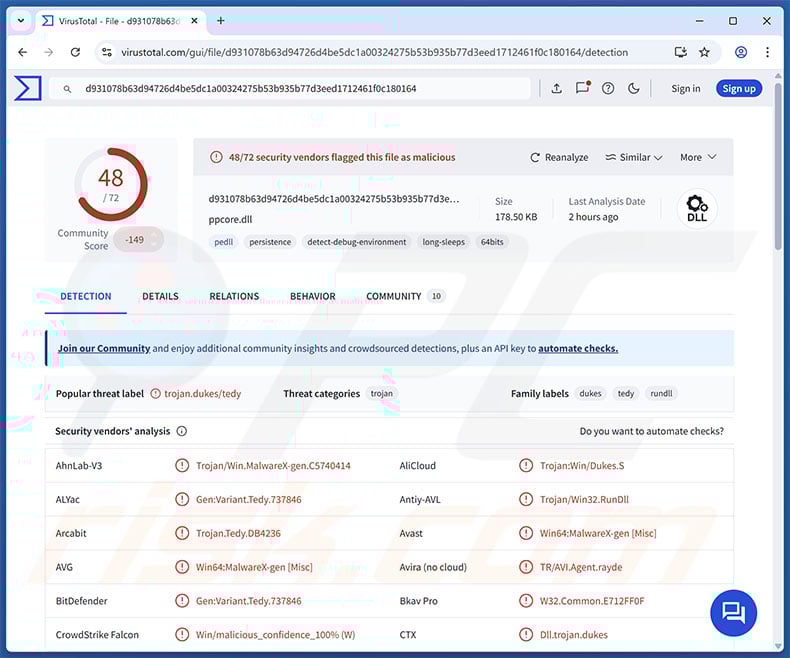This screenshot has height=658, width=790.
Task: Toggle dark mode moon icon
Action: coord(634,89)
